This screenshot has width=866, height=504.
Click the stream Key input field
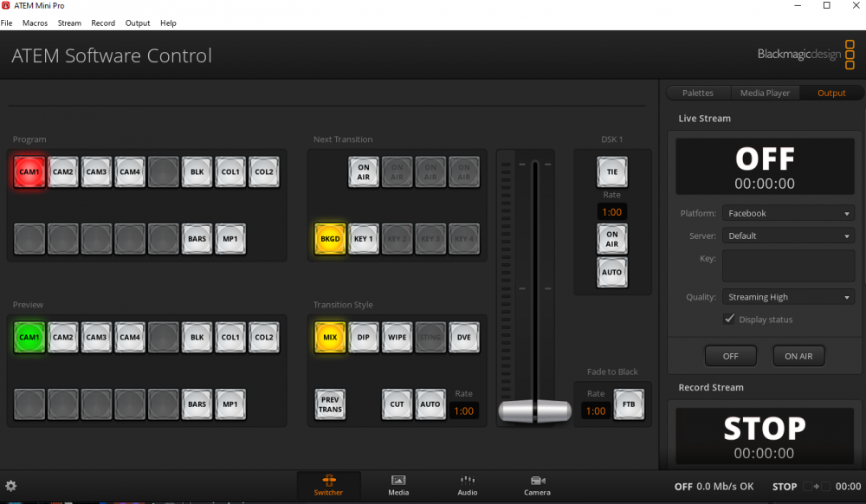(789, 266)
